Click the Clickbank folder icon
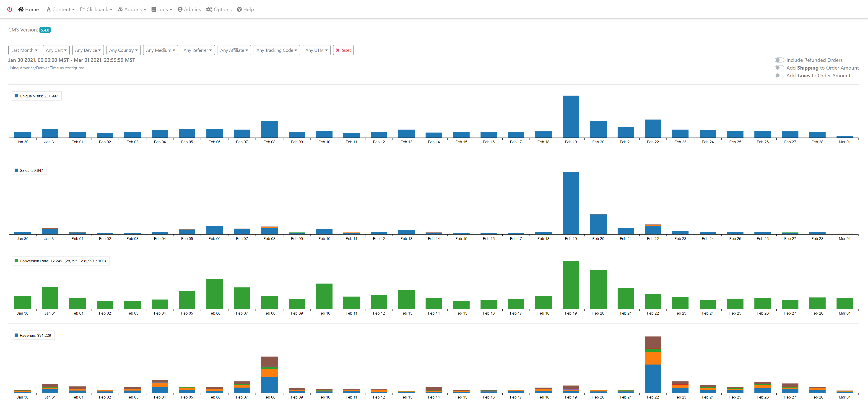Screen dimensions: 868x417 tap(83, 9)
